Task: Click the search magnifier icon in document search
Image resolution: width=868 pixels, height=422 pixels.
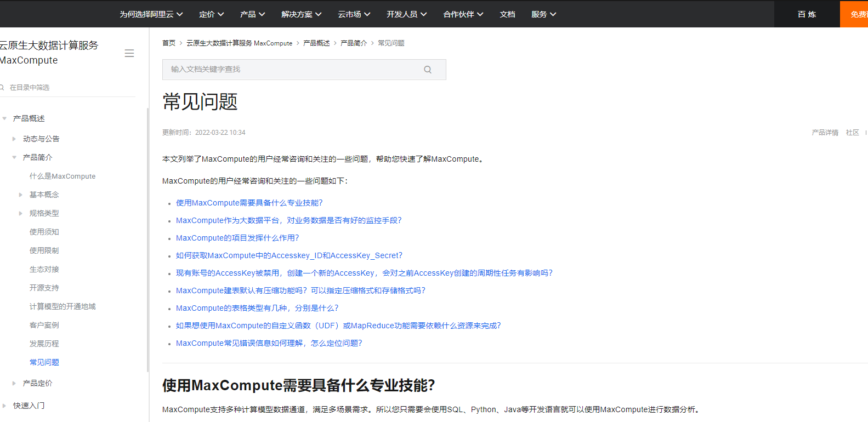Action: 428,70
